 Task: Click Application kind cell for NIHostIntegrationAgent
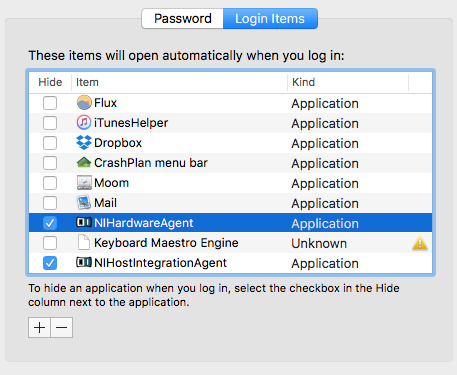click(x=325, y=264)
